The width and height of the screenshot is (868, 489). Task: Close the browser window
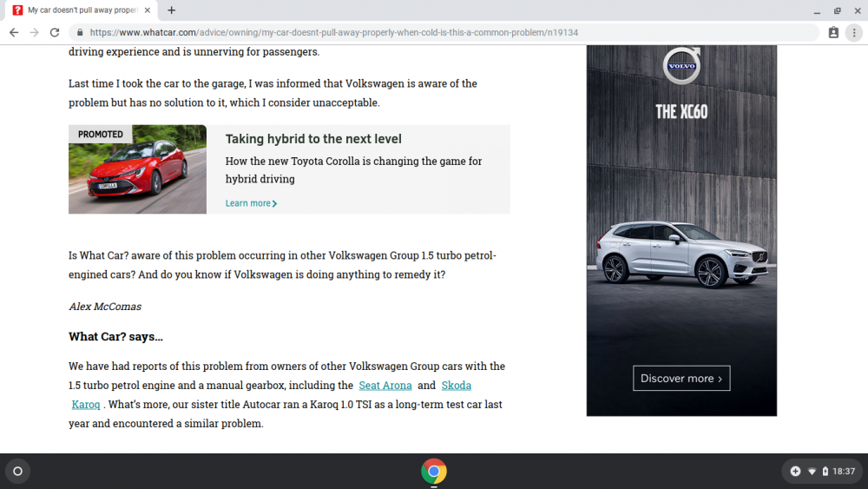(x=858, y=10)
